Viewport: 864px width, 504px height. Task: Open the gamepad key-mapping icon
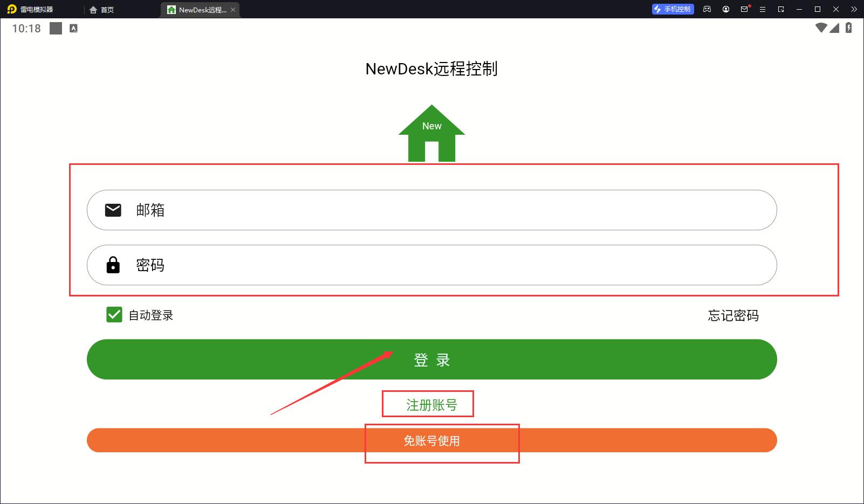pos(707,9)
